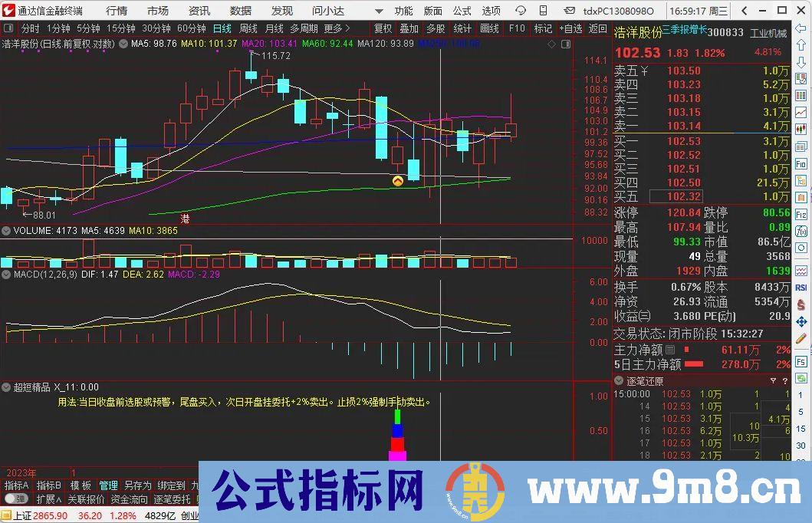Image resolution: width=812 pixels, height=523 pixels.
Task: Switch to the 指标A tab
Action: (x=16, y=485)
